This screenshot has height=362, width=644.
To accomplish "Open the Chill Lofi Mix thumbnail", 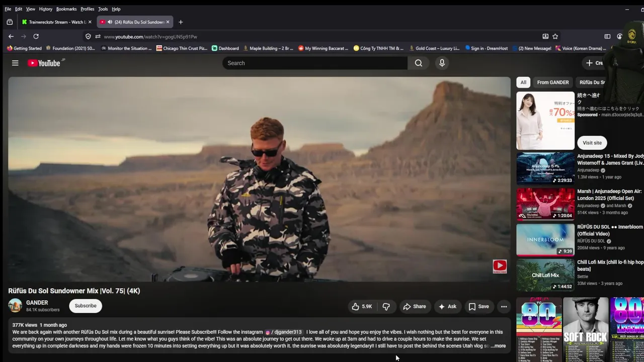I will 545,275.
